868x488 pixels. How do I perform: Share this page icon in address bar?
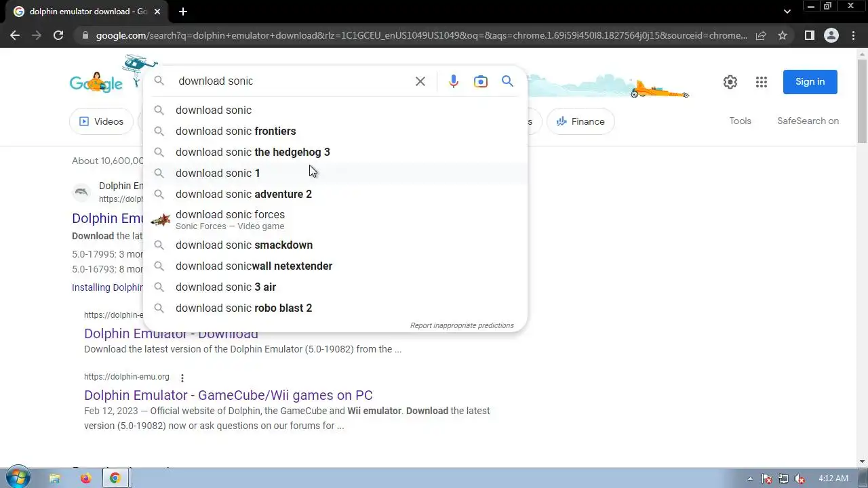pyautogui.click(x=761, y=35)
